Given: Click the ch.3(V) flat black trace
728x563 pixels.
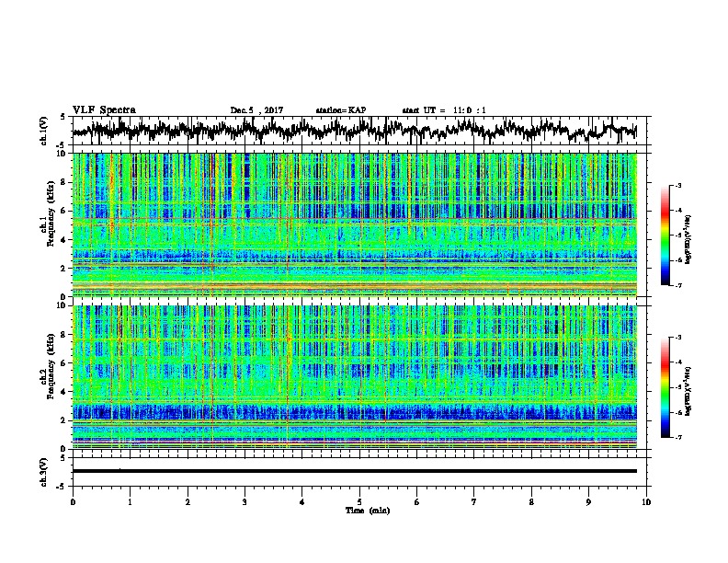Looking at the screenshot, I should tap(355, 471).
